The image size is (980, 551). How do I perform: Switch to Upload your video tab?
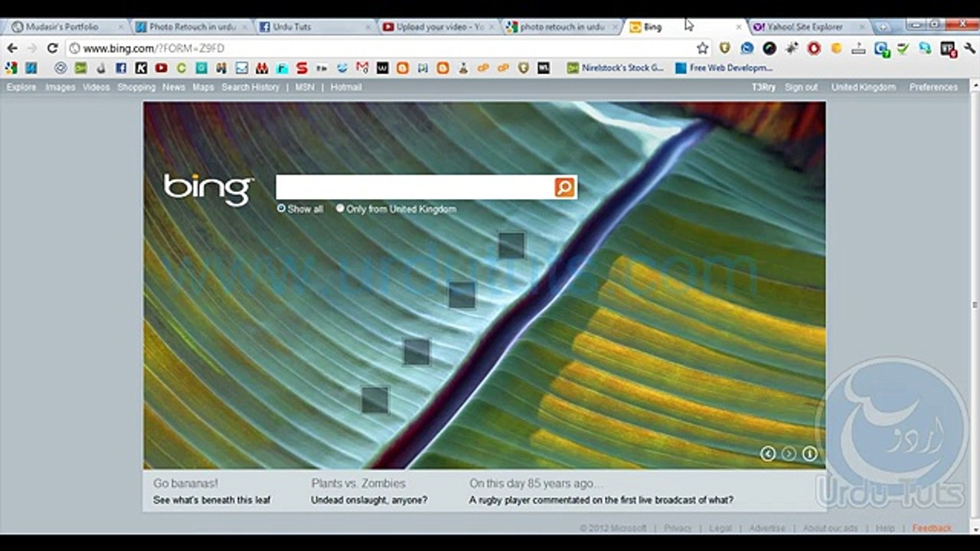[439, 27]
